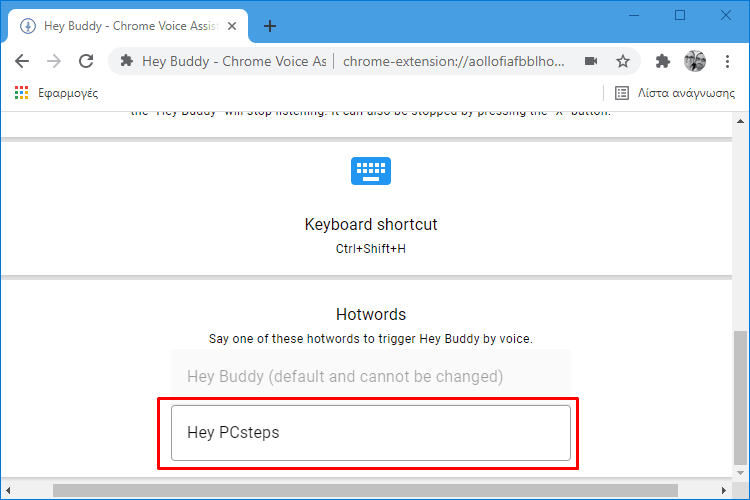Screen dimensions: 750x500
Task: Click the vertical scrollbar thumb
Action: coord(740,398)
